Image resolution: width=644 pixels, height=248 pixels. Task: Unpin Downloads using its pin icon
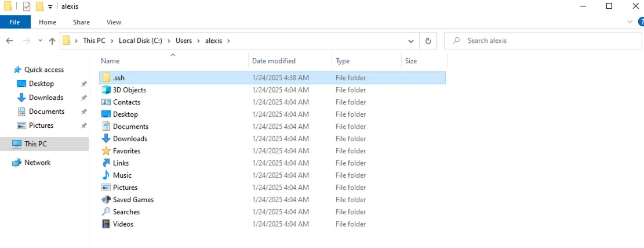tap(84, 98)
